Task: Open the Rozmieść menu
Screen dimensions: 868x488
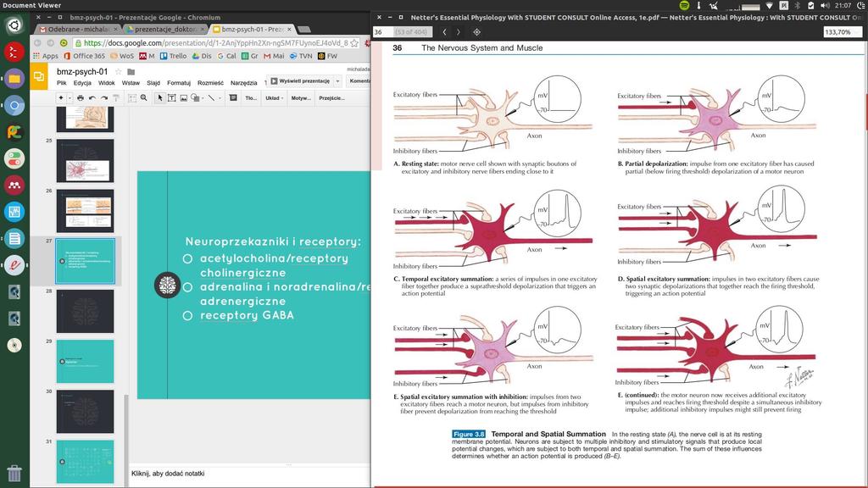Action: [210, 83]
